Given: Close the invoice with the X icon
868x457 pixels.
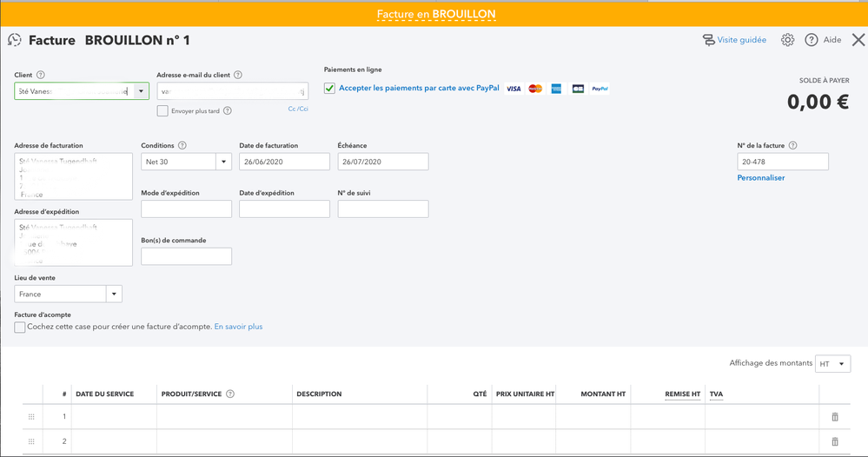Looking at the screenshot, I should 858,40.
